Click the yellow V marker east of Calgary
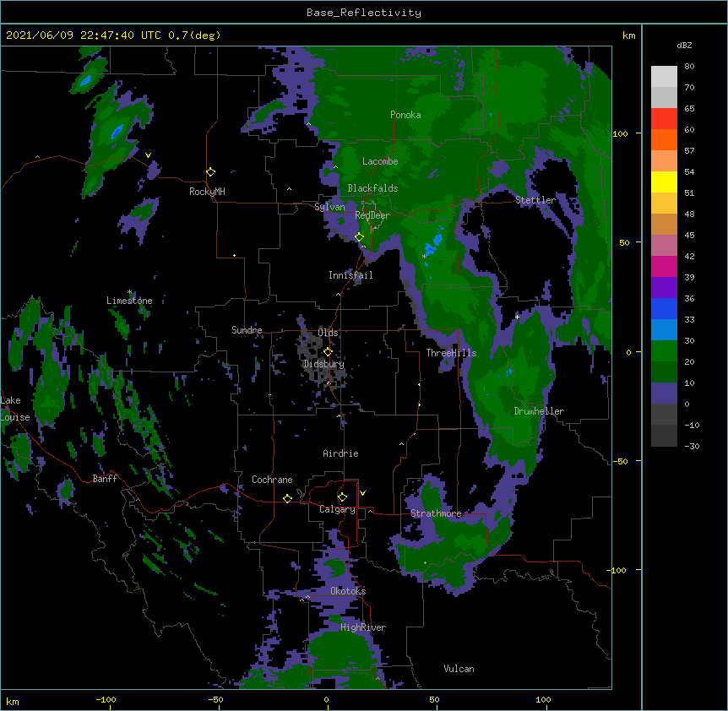This screenshot has width=728, height=711. 362,493
